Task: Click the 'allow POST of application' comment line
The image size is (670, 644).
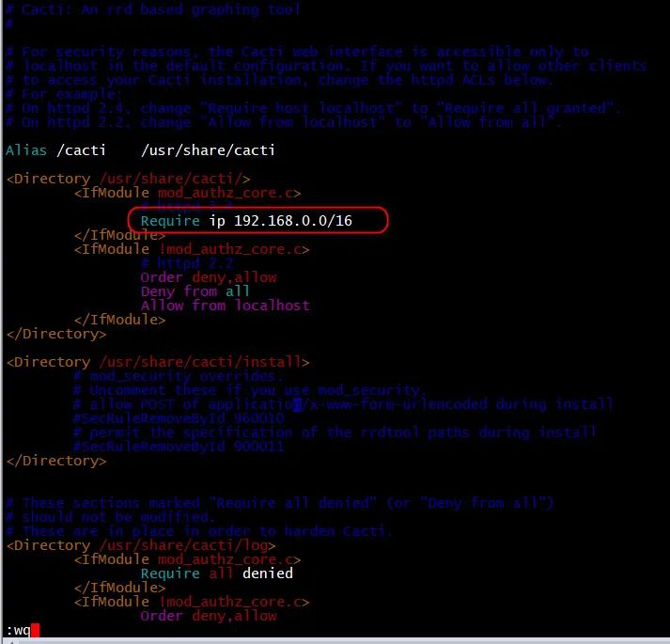Action: coord(343,404)
